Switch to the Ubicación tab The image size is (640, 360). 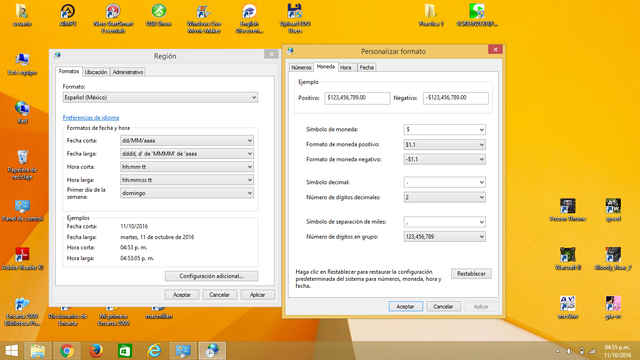click(x=96, y=72)
